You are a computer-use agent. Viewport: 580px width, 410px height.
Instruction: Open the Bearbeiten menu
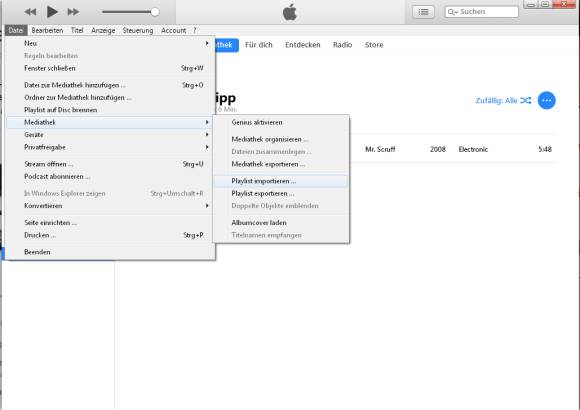pyautogui.click(x=47, y=30)
